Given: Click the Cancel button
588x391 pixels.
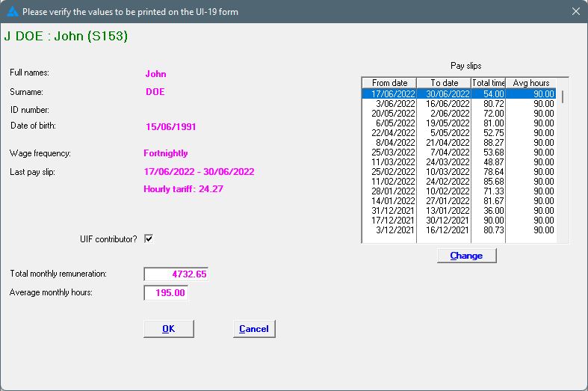Looking at the screenshot, I should tap(254, 329).
